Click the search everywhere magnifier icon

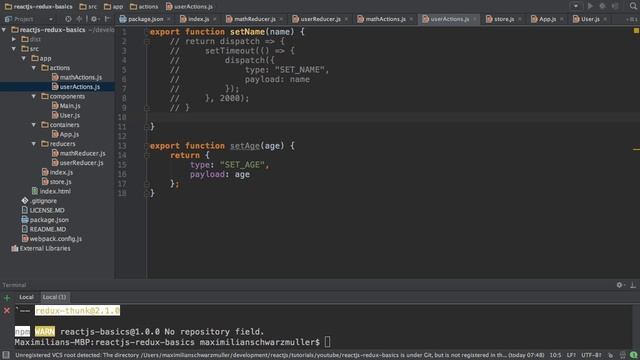coord(633,6)
